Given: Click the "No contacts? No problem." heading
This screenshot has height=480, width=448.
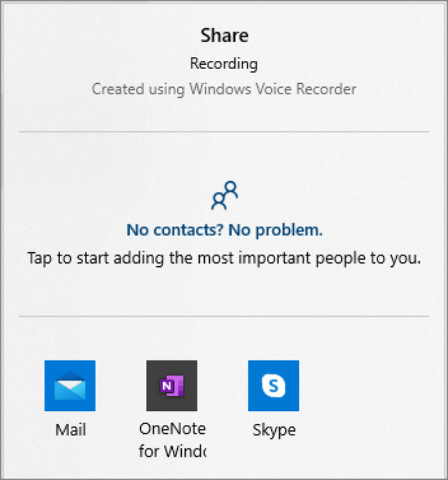Looking at the screenshot, I should (x=225, y=230).
